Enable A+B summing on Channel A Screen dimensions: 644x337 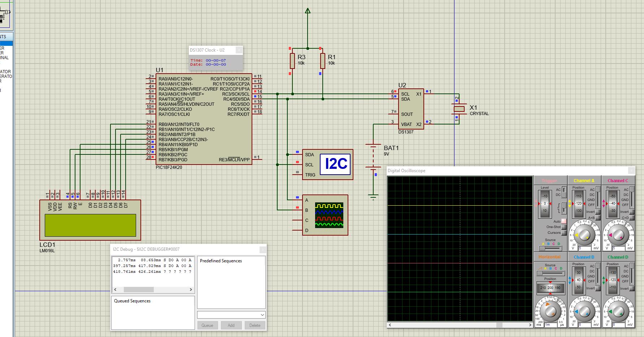point(598,218)
